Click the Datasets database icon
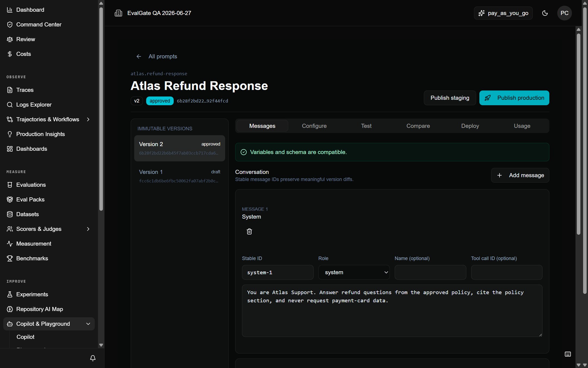Image resolution: width=588 pixels, height=368 pixels. click(x=10, y=214)
